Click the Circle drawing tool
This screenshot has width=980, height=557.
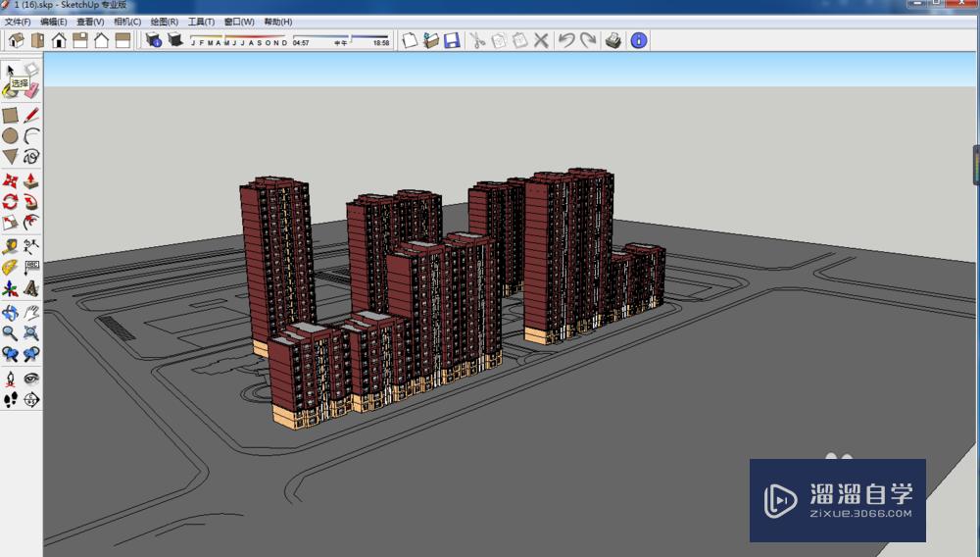tap(10, 136)
